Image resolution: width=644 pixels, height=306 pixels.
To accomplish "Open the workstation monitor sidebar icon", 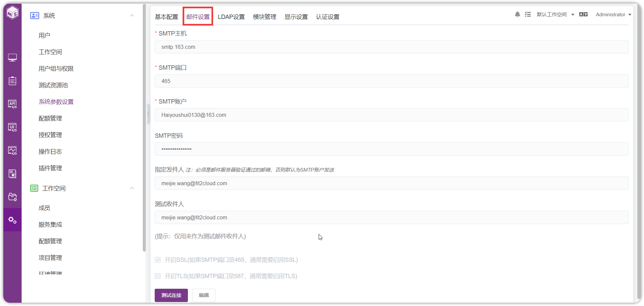I will point(12,58).
